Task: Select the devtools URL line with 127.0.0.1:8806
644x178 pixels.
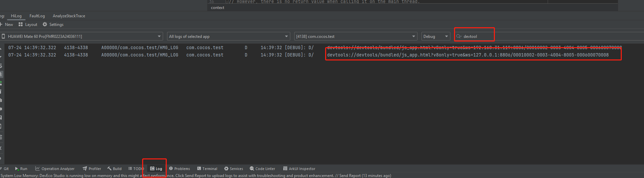Action: 468,55
